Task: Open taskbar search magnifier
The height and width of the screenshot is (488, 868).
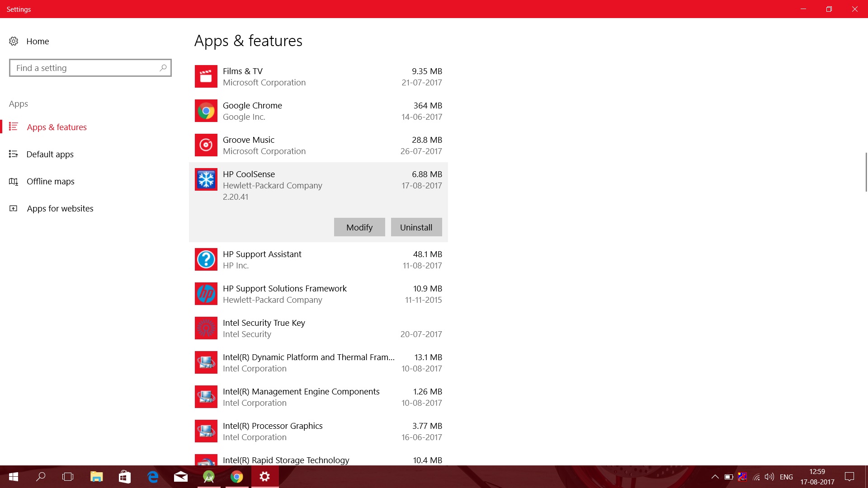Action: pyautogui.click(x=41, y=477)
